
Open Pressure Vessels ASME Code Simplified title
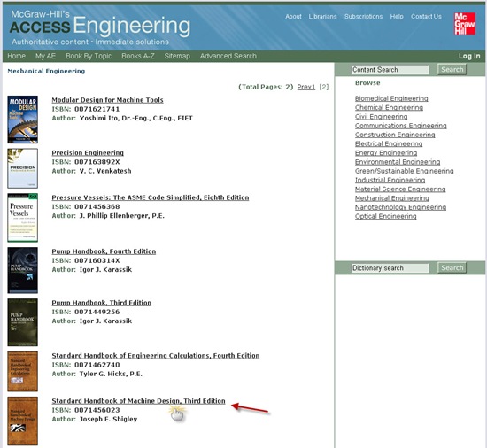(x=151, y=197)
